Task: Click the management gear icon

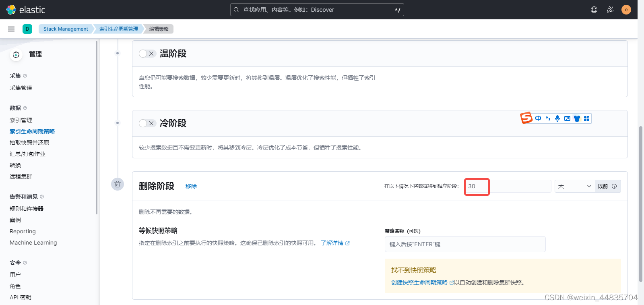Action: pos(16,54)
